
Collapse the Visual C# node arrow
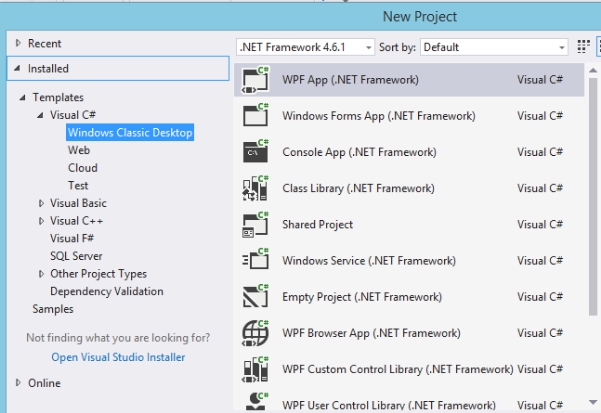[40, 115]
